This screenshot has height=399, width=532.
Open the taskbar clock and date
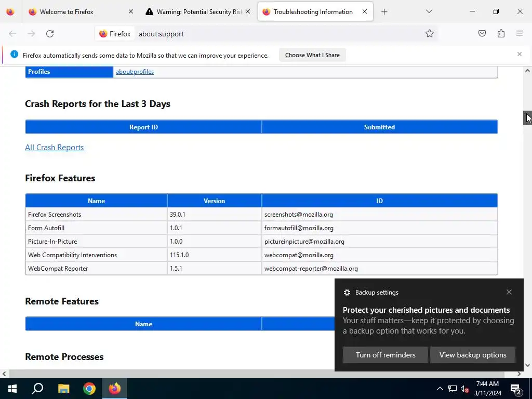487,389
